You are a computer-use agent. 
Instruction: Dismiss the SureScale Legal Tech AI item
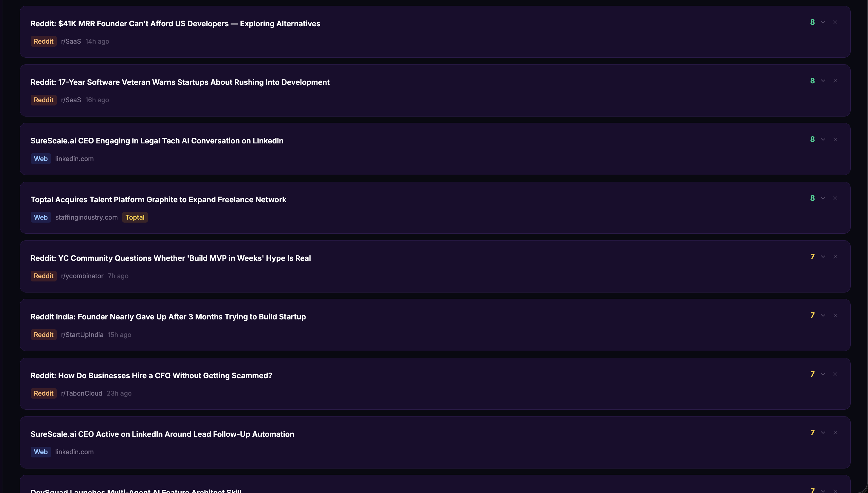(x=835, y=140)
